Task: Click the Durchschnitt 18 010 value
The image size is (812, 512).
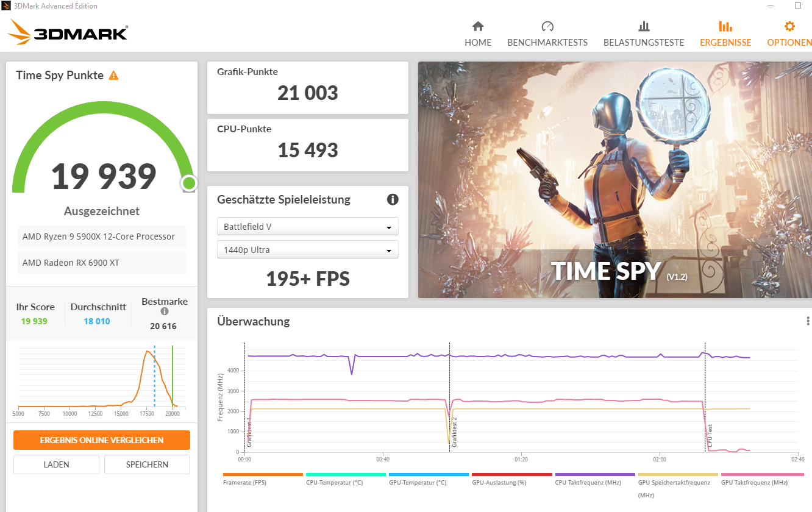Action: pyautogui.click(x=97, y=321)
